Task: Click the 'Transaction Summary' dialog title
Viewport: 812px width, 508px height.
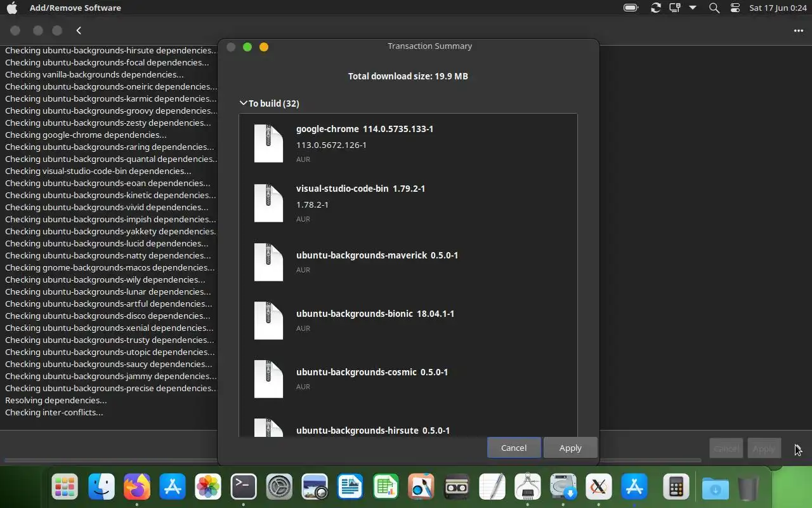Action: pos(429,46)
